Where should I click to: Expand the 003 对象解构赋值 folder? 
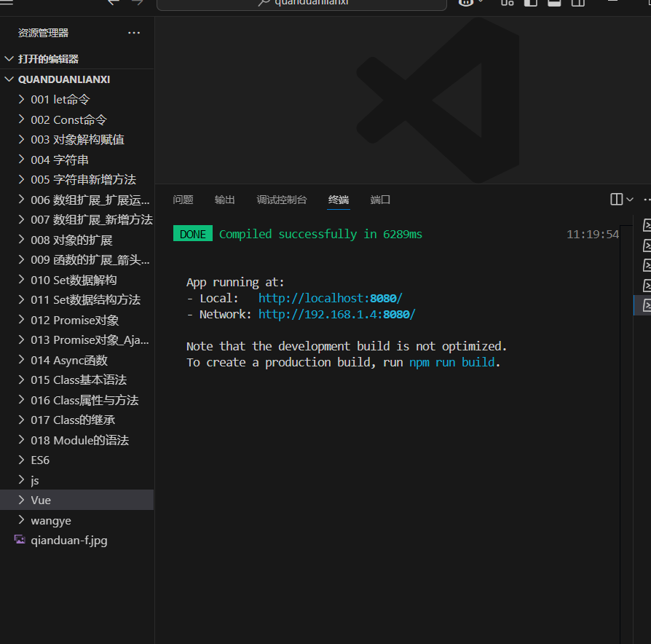(x=76, y=140)
